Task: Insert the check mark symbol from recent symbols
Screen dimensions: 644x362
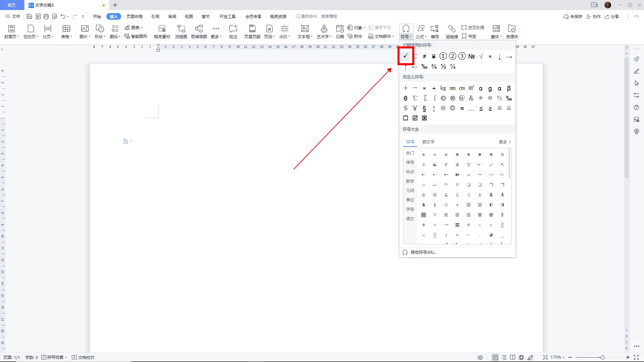Action: (405, 56)
